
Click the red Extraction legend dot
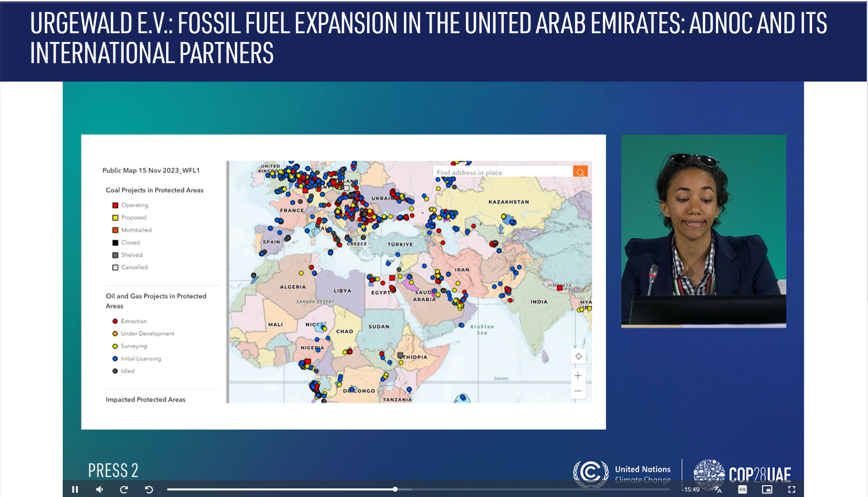[x=115, y=321]
